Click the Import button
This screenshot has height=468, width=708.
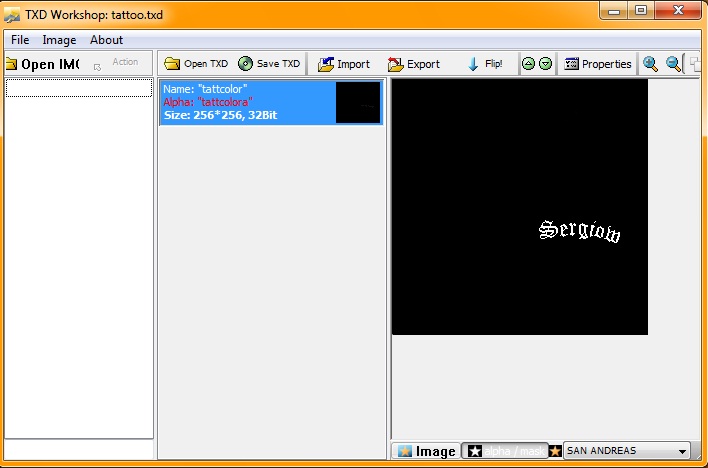point(344,64)
